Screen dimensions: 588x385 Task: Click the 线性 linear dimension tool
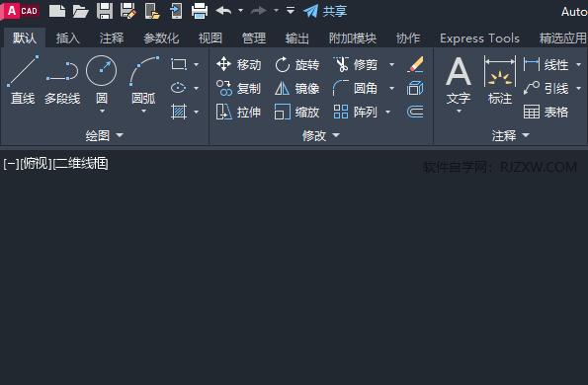[546, 65]
